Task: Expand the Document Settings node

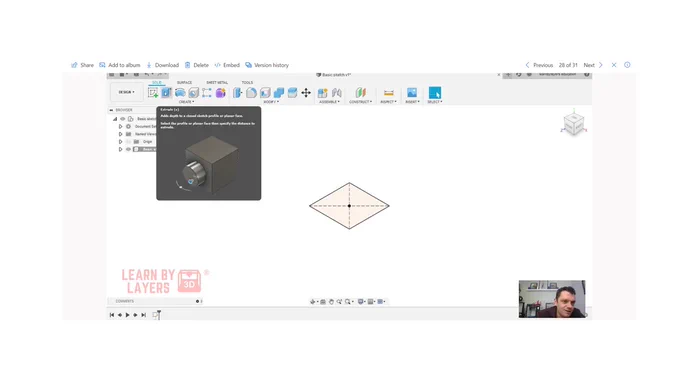Action: 121,127
